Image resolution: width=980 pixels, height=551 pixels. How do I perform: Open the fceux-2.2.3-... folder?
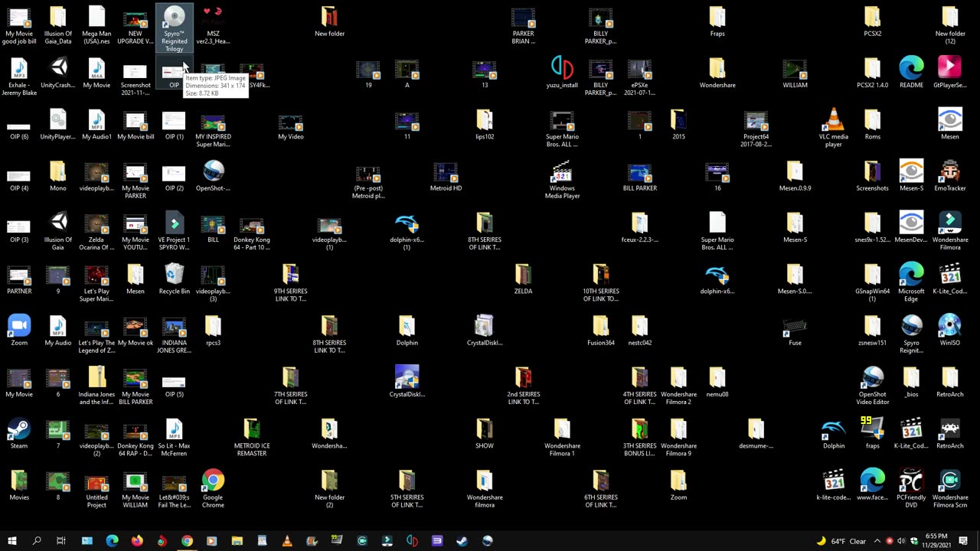pos(639,228)
